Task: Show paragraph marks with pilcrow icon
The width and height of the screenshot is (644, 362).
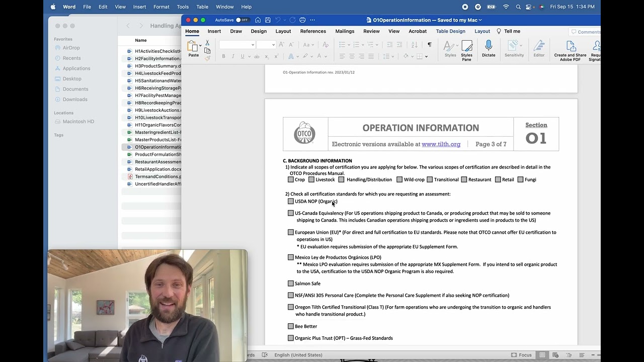Action: (429, 45)
